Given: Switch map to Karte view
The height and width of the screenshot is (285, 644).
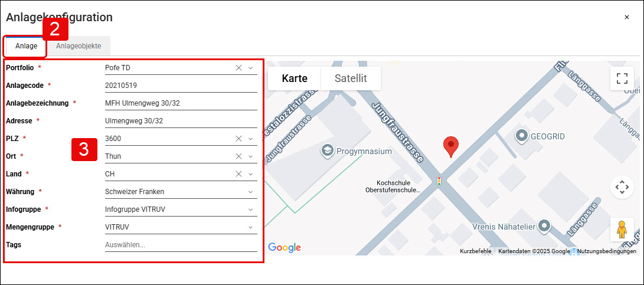Looking at the screenshot, I should coord(295,78).
